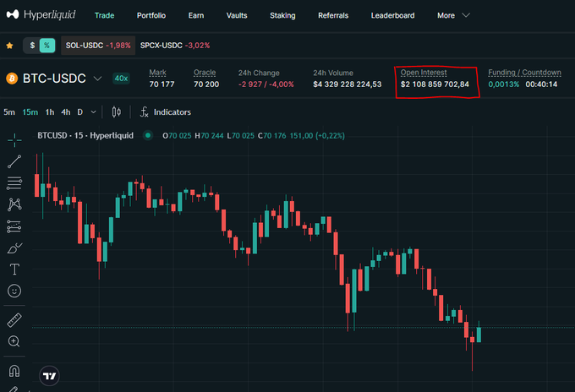Image resolution: width=575 pixels, height=392 pixels.
Task: Click the Funding / Countdown label
Action: (524, 73)
